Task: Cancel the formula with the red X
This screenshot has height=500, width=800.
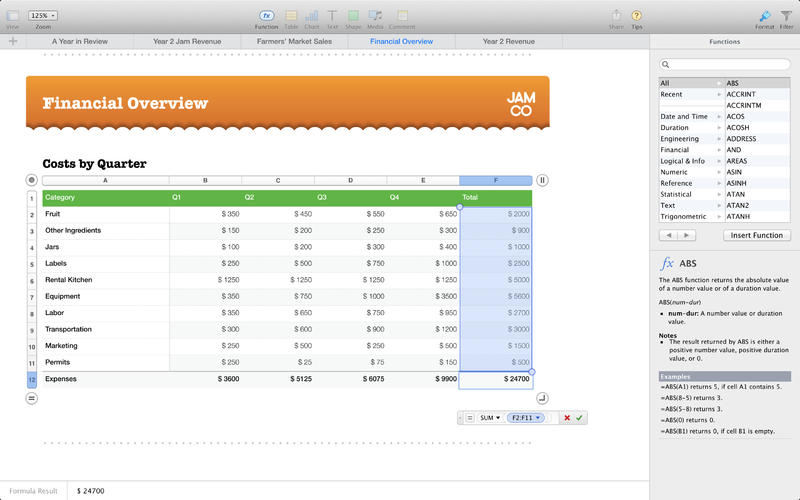Action: pyautogui.click(x=567, y=417)
